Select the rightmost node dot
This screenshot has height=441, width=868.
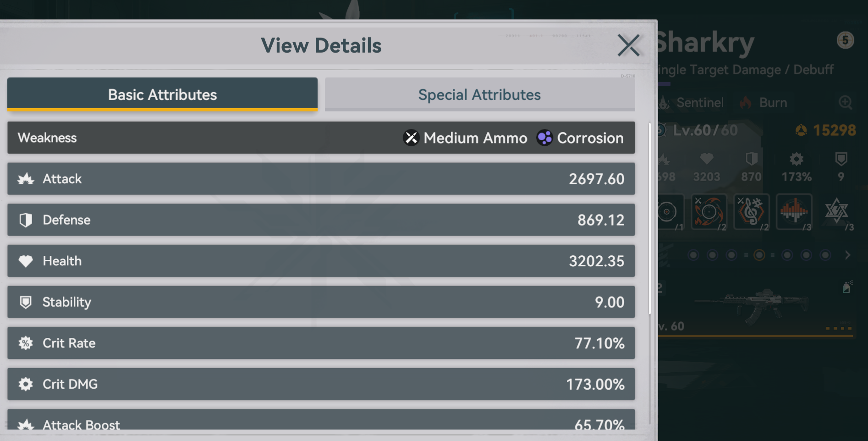pyautogui.click(x=825, y=255)
